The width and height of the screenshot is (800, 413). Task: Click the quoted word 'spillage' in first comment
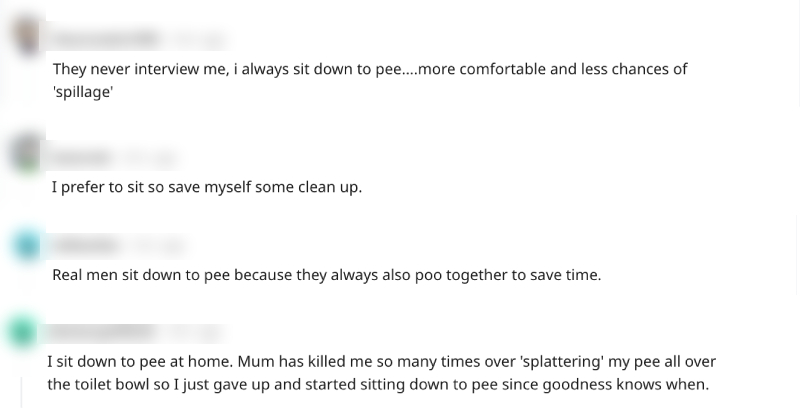tap(83, 92)
